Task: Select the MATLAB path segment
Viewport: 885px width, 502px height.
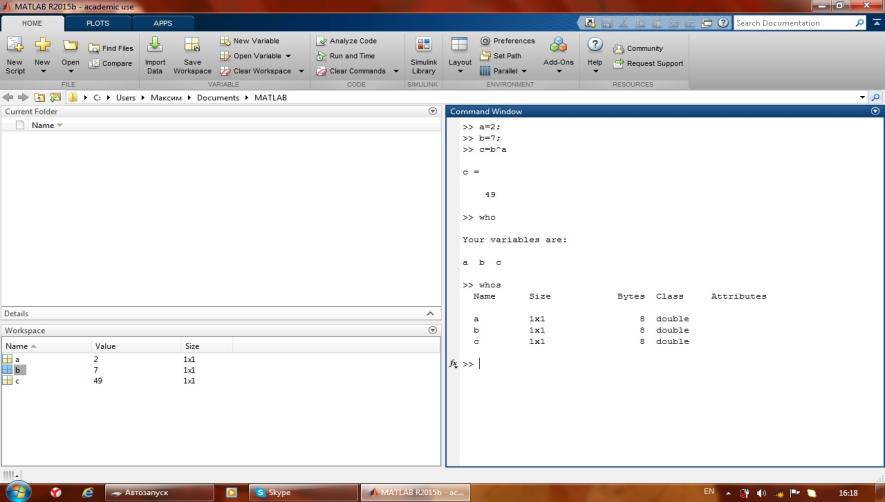Action: 270,98
